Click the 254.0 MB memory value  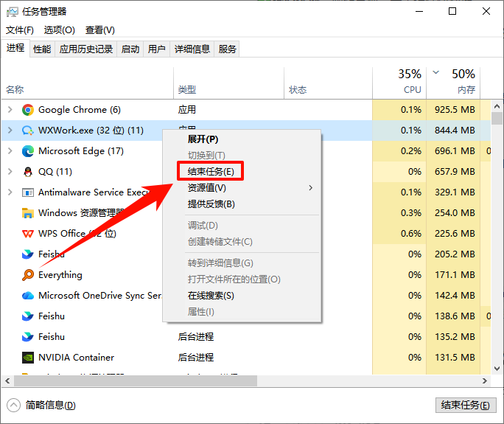455,213
